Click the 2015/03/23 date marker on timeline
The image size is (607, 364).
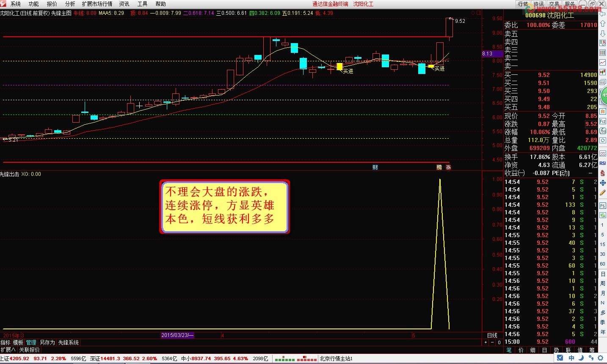point(177,335)
